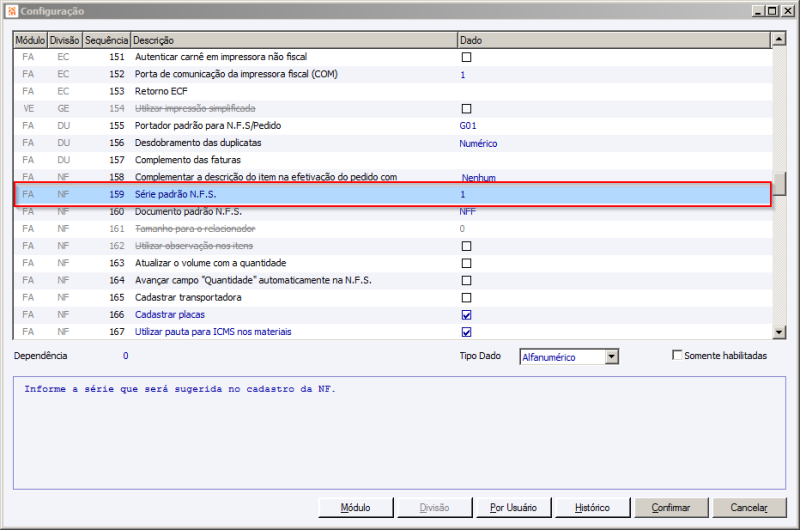Viewport: 800px width, 530px height.
Task: Maximize the Configuração window
Action: click(x=772, y=11)
